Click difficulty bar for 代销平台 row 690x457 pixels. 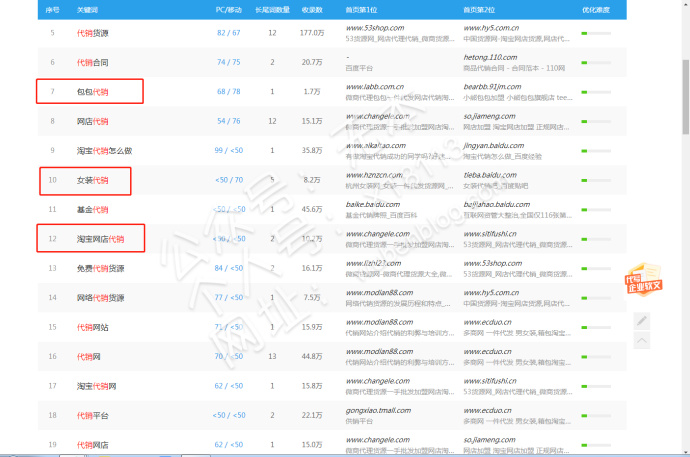(x=596, y=416)
